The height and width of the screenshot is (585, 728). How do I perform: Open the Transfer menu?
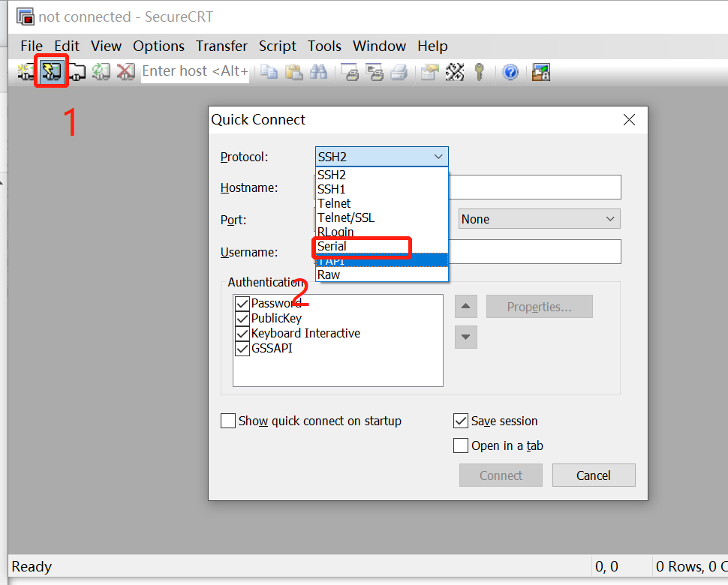coord(221,46)
